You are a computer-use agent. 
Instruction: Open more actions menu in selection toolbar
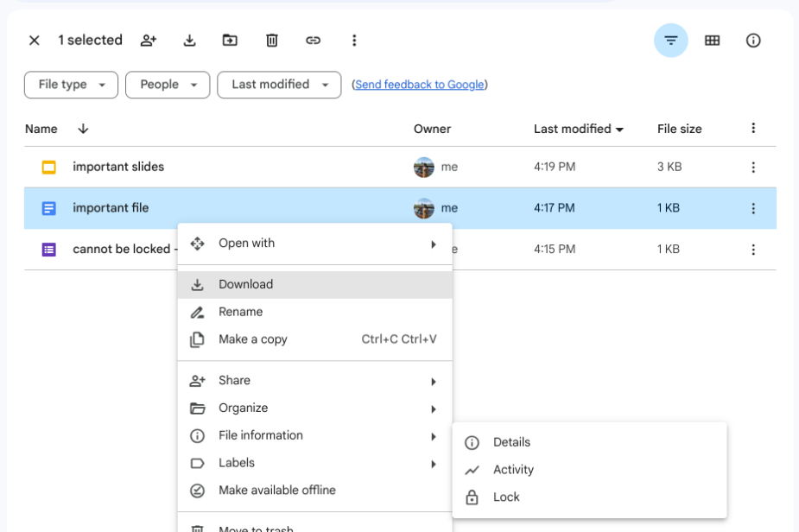[354, 41]
